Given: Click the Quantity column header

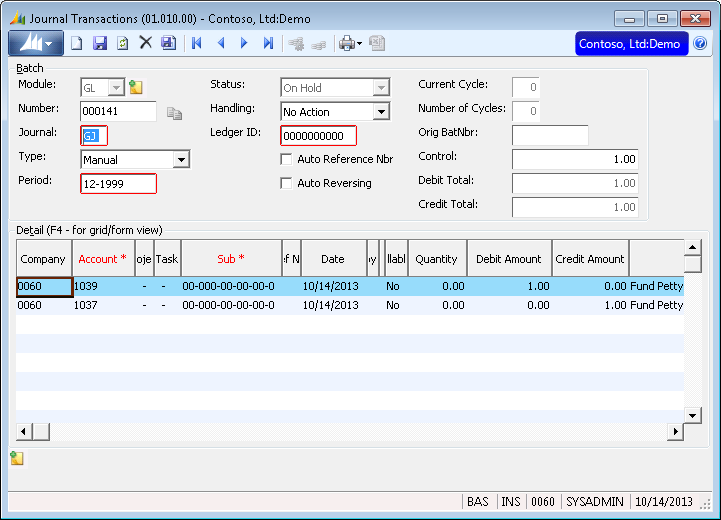Looking at the screenshot, I should pyautogui.click(x=437, y=259).
